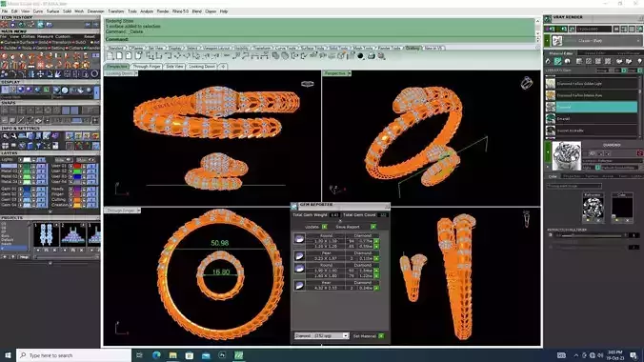Click the first icon in Material Editor toolbar
Viewport: 644px width, 362px height.
[548, 61]
